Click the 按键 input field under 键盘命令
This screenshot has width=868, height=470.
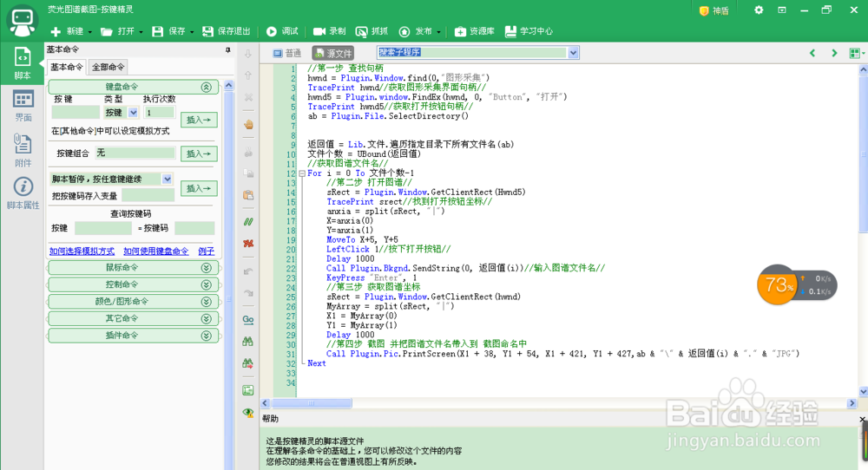pyautogui.click(x=76, y=112)
